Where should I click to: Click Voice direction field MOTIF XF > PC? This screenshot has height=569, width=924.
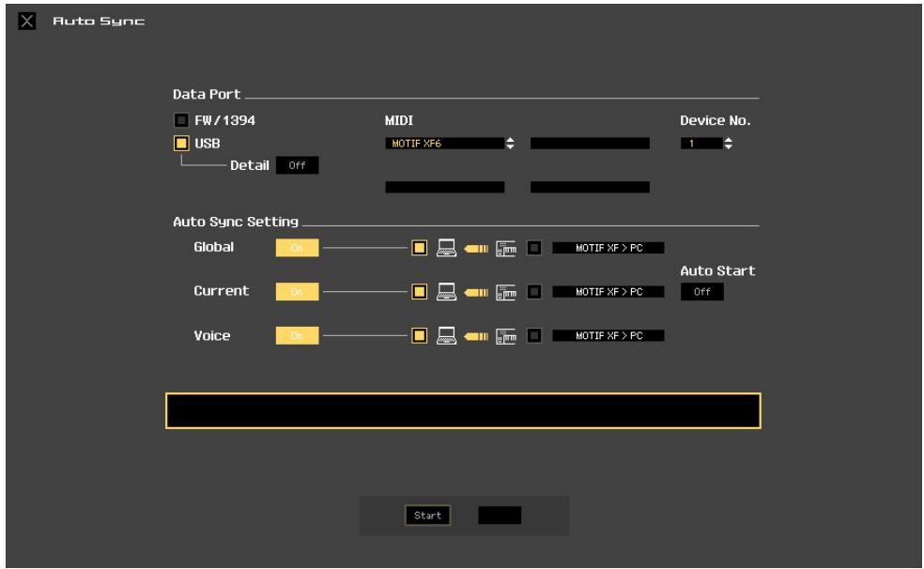click(x=608, y=336)
